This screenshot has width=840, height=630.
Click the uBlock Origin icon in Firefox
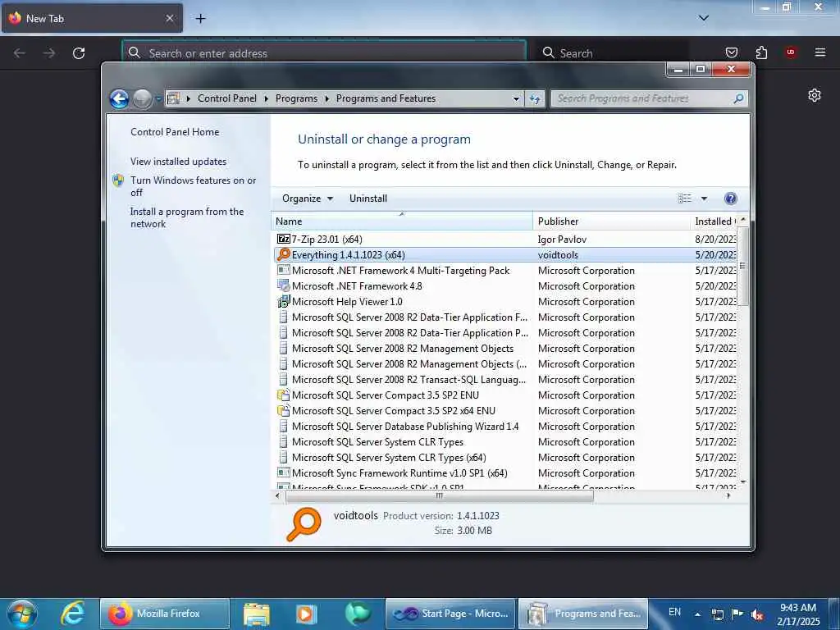(x=791, y=52)
